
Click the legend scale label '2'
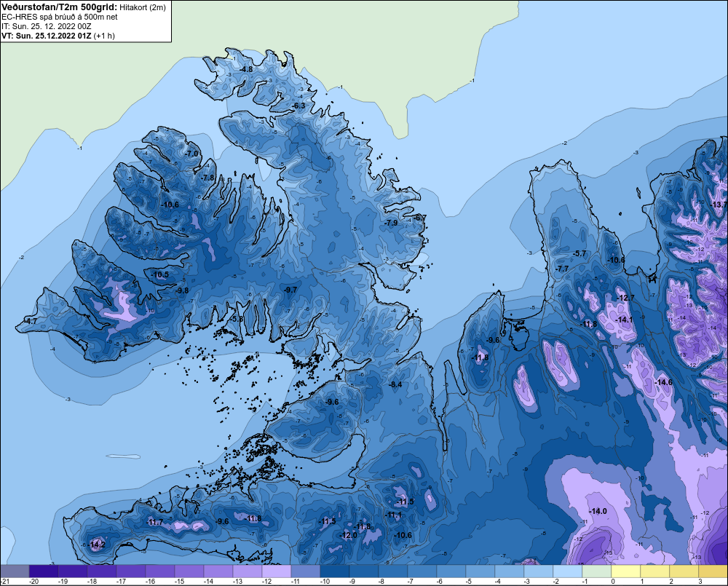coord(671,582)
